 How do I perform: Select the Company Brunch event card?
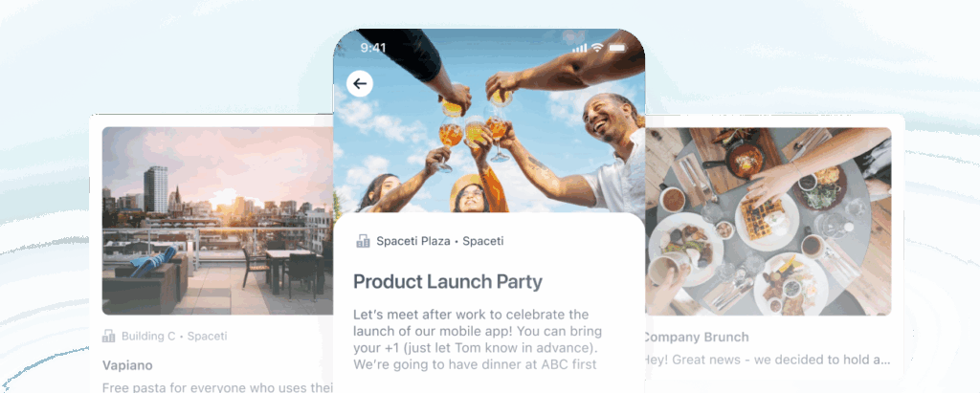(774, 247)
